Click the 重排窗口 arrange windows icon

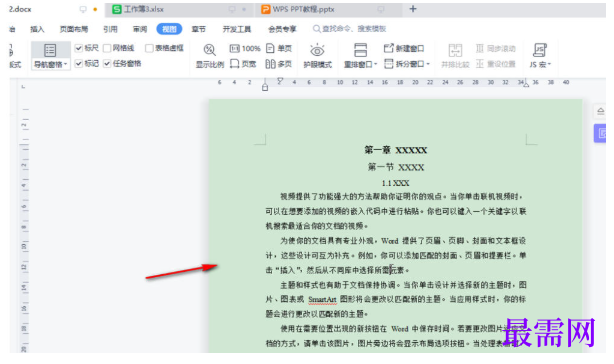tap(360, 50)
